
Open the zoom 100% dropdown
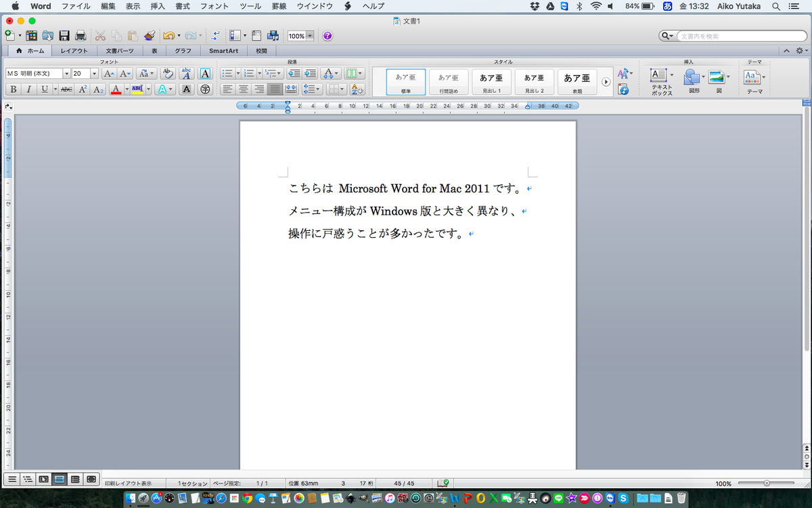[x=310, y=36]
